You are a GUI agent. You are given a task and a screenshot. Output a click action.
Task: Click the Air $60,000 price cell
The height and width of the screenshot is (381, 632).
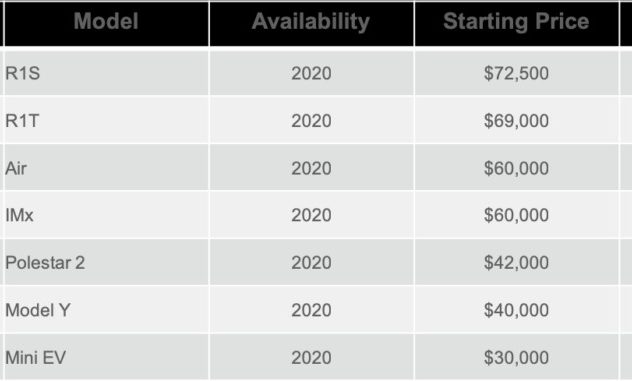coord(516,168)
